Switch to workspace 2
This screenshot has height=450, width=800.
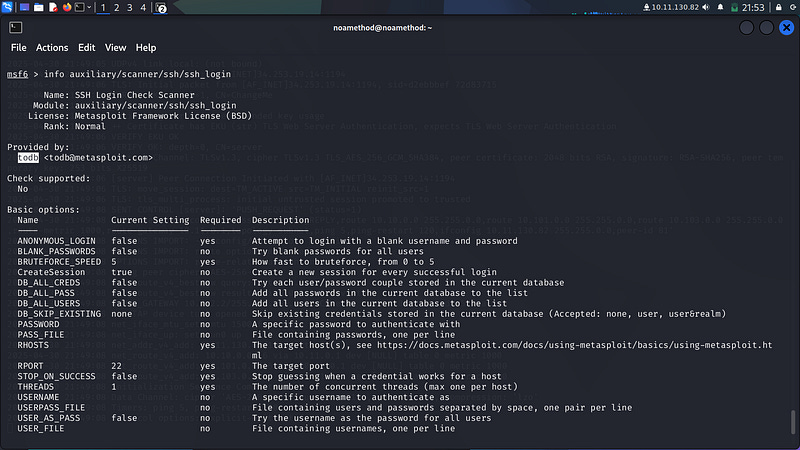[116, 8]
